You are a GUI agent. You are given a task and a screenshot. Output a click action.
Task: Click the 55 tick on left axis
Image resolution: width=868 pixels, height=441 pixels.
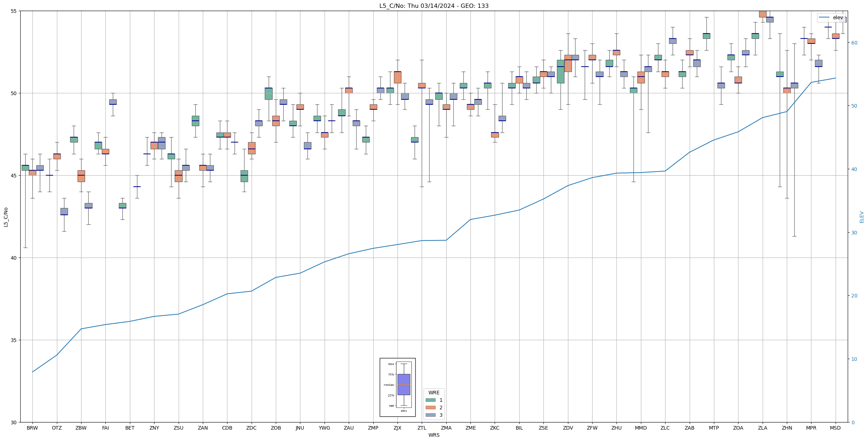point(14,11)
